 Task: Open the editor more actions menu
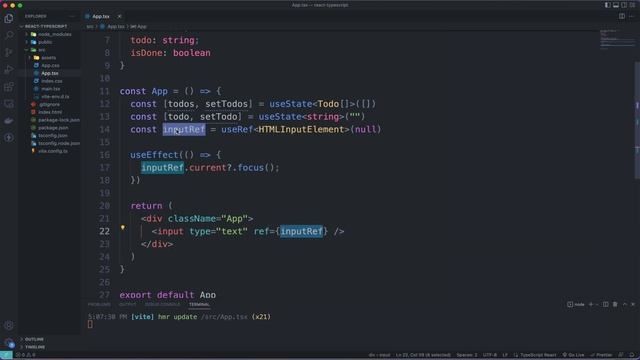[632, 16]
